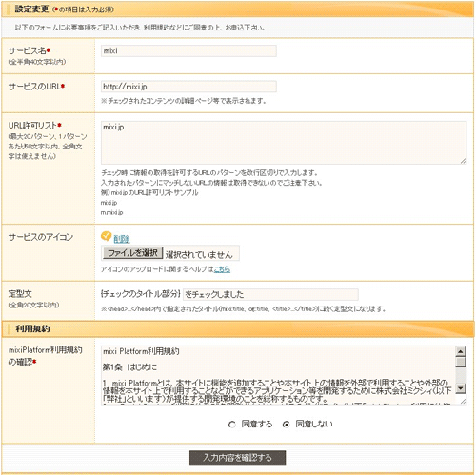The image size is (476, 475).
Task: Click the scrollbar thumb in the terms box
Action: pyautogui.click(x=461, y=362)
